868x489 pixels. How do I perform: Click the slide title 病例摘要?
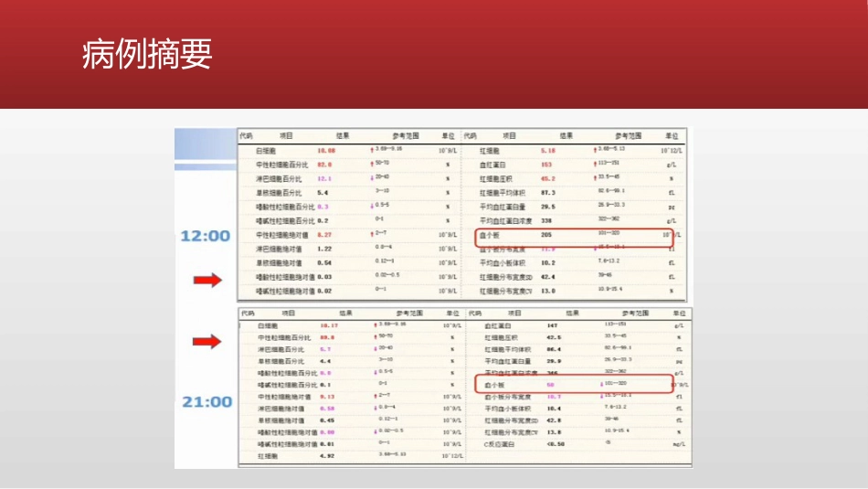point(147,54)
